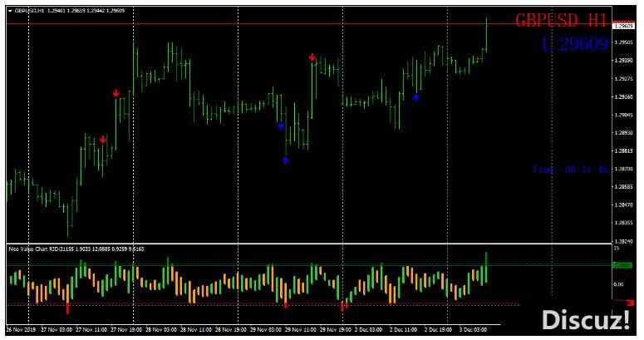Image resolution: width=644 pixels, height=340 pixels.
Task: Click the large blue 1.29609 price label
Action: coord(574,44)
